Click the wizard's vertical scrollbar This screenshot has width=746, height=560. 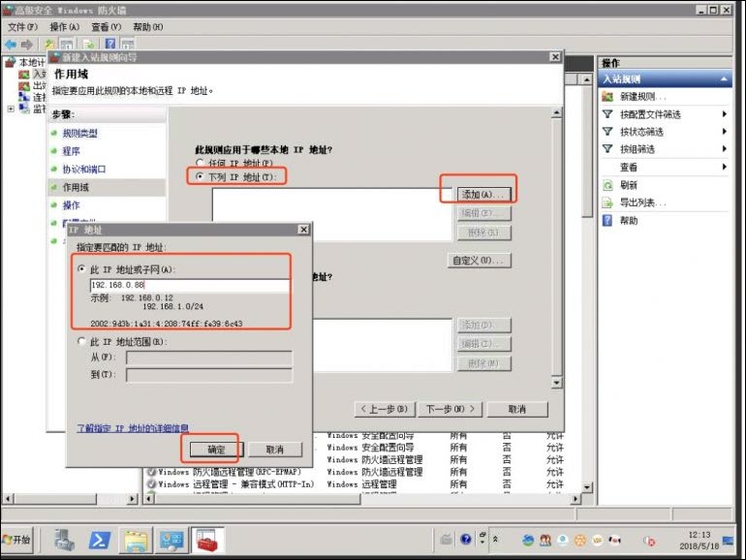click(x=556, y=242)
